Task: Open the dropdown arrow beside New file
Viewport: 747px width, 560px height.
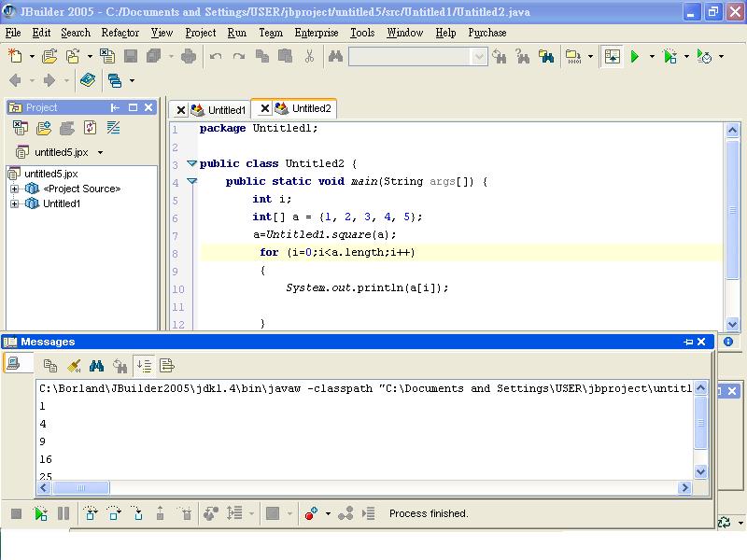Action: point(32,57)
